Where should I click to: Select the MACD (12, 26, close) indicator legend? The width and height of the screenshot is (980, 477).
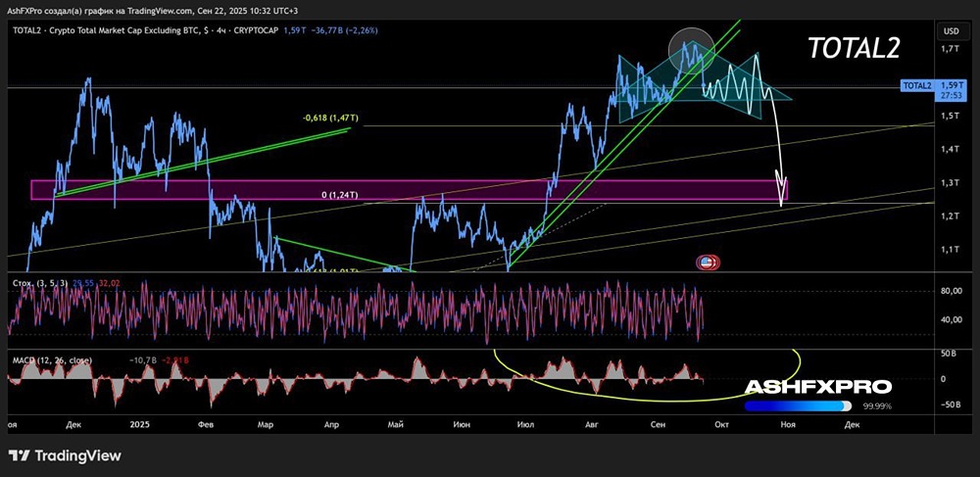(53, 359)
